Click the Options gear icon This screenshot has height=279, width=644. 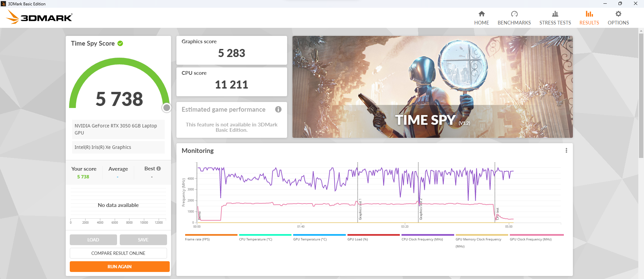tap(618, 14)
